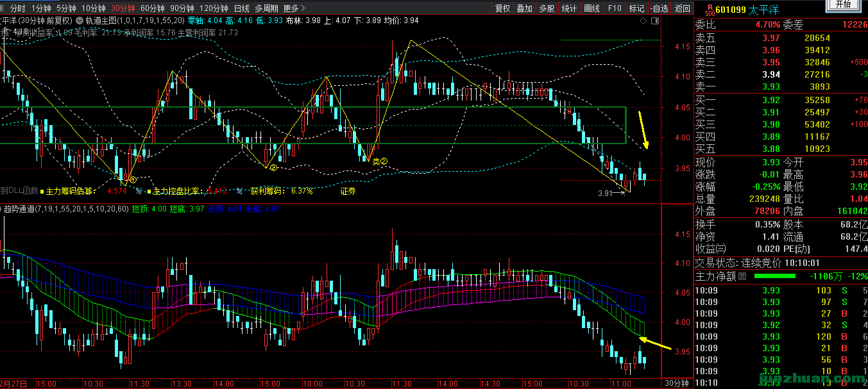
Task: Expand the 更多 periods menu
Action: [x=293, y=8]
